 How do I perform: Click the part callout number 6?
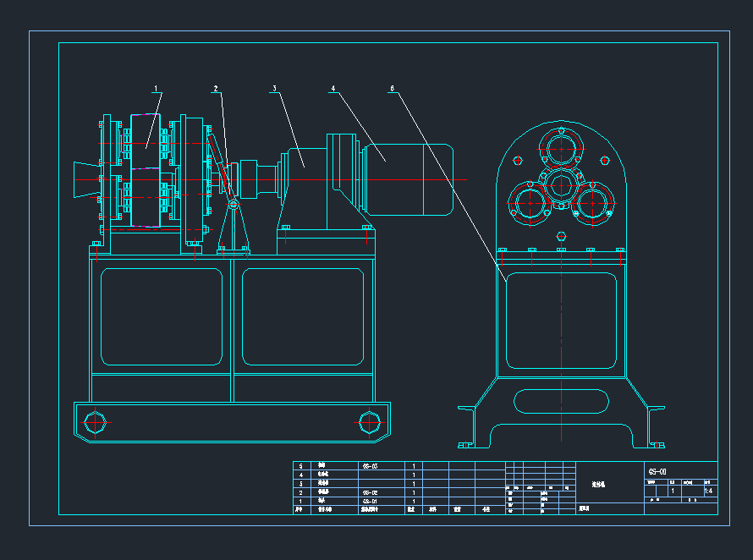[392, 88]
